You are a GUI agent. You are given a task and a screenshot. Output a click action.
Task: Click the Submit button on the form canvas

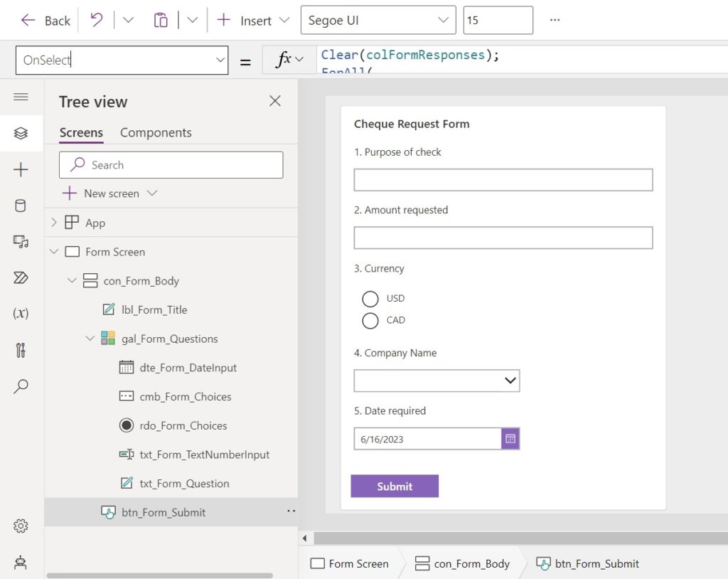click(394, 486)
